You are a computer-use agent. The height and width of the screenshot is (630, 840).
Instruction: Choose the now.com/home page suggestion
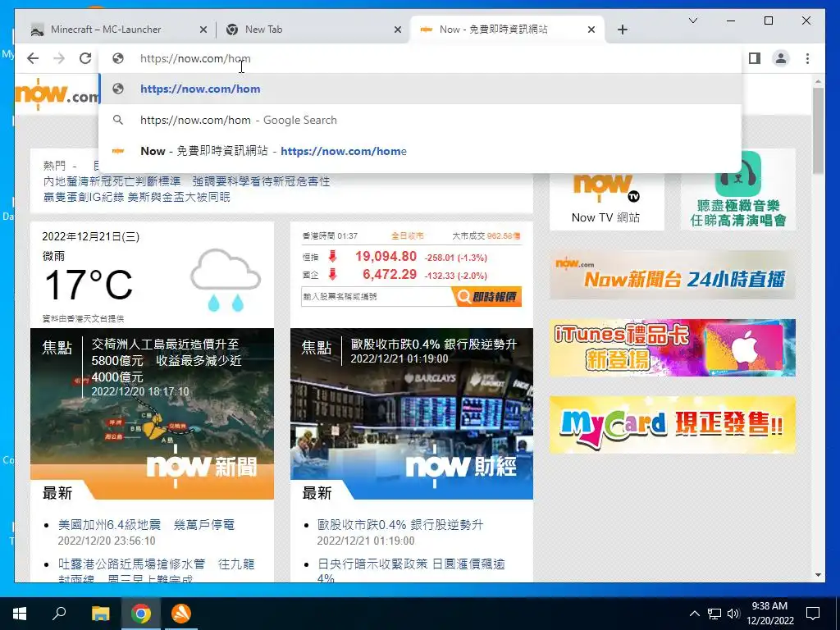(x=421, y=151)
